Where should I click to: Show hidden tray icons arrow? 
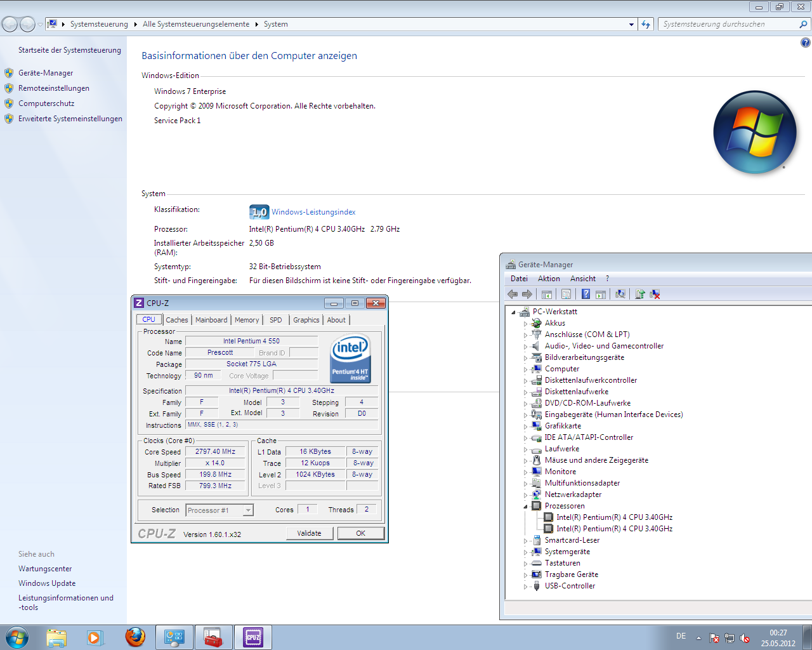click(x=698, y=638)
